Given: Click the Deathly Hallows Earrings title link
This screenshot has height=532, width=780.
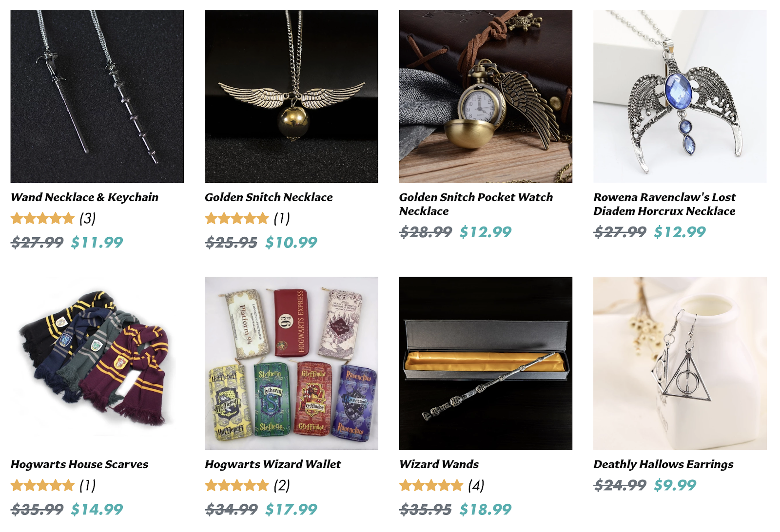Looking at the screenshot, I should 663,464.
